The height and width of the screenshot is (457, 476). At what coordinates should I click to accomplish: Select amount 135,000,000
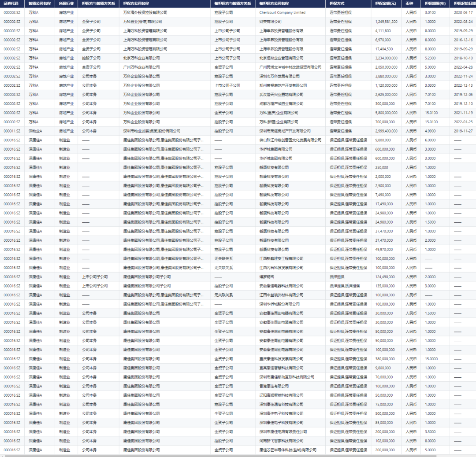click(385, 286)
